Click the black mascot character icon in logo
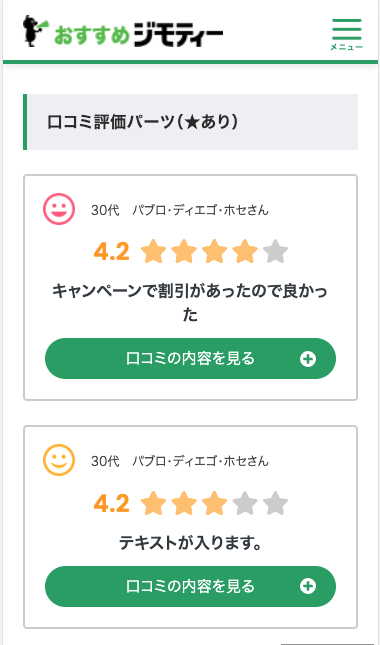 (x=35, y=31)
